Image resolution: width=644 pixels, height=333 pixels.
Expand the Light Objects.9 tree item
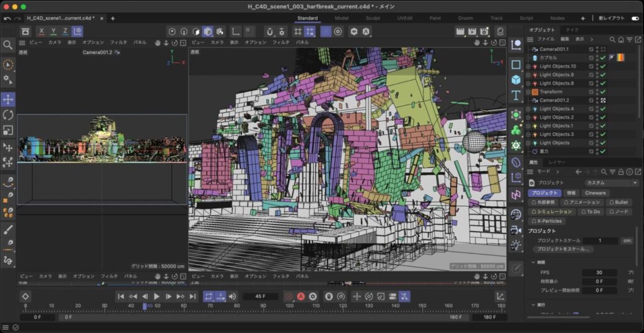[x=528, y=75]
